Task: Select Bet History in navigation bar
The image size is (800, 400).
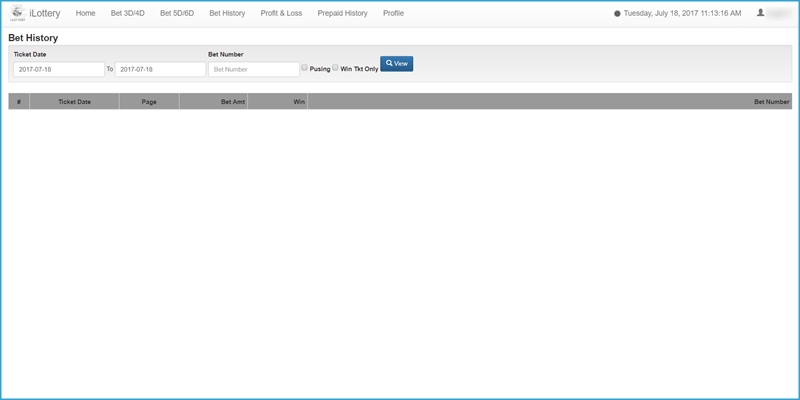Action: [227, 13]
